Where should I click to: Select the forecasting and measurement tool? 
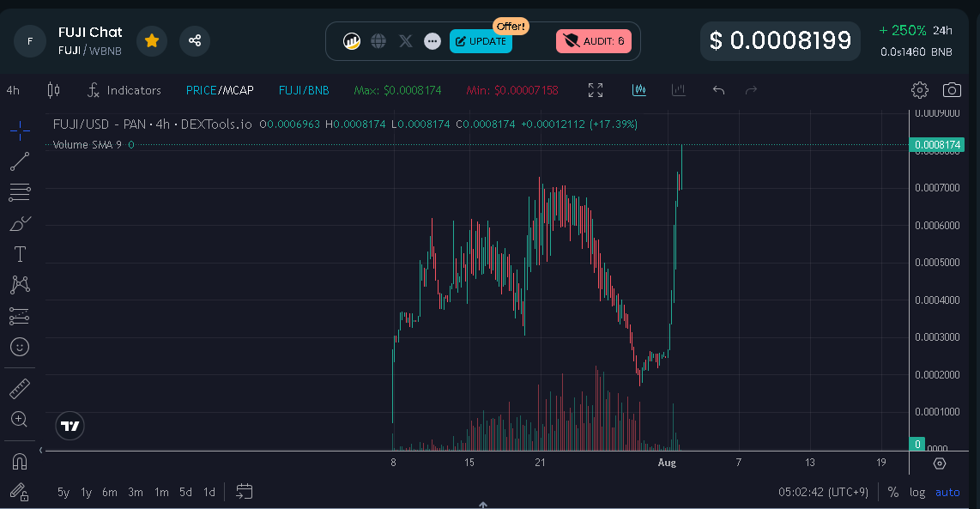click(20, 316)
